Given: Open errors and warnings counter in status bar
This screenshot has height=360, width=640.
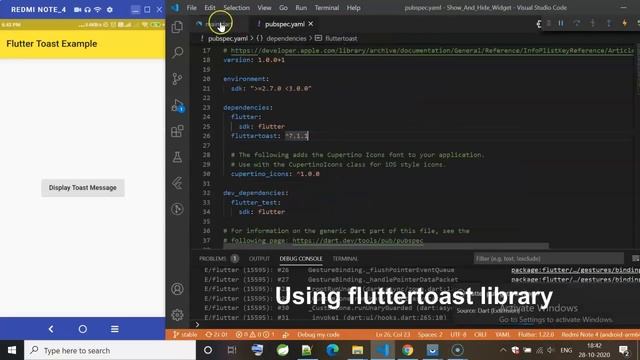Looking at the screenshot, I should click(x=255, y=334).
